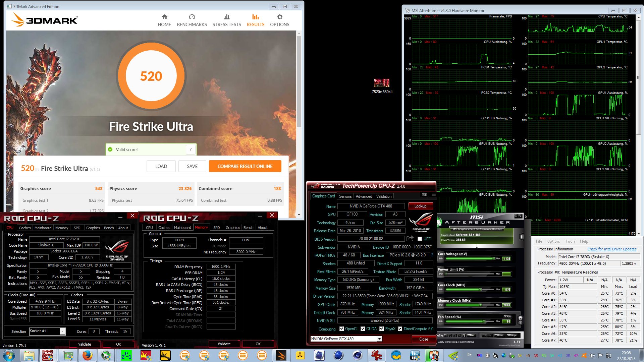Open the File menu in Core Temp
The image size is (644, 362).
tap(539, 241)
